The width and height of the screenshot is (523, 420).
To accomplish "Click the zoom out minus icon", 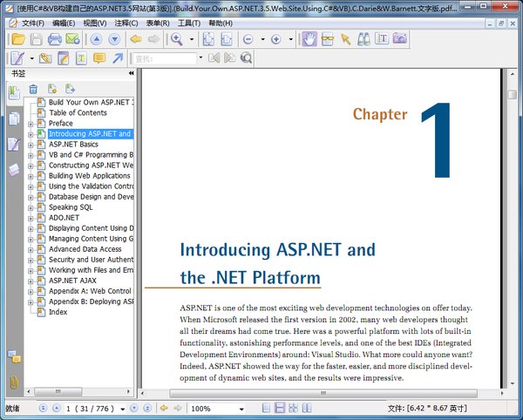I will [248, 39].
